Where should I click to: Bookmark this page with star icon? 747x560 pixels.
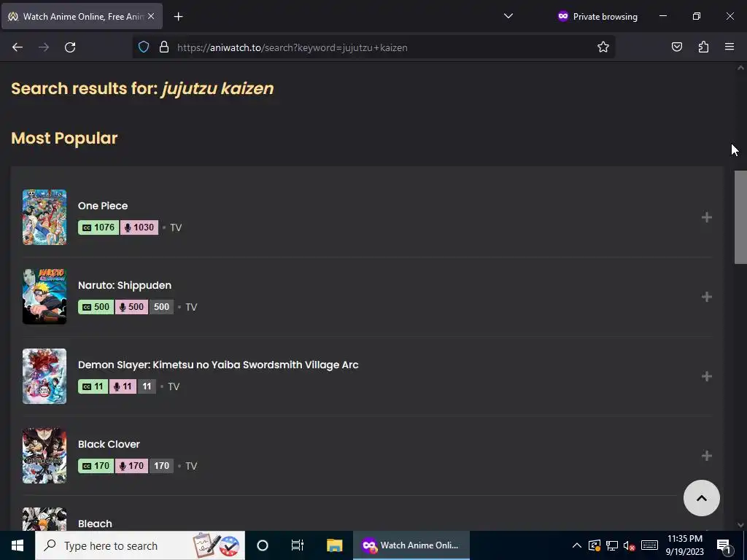[603, 47]
